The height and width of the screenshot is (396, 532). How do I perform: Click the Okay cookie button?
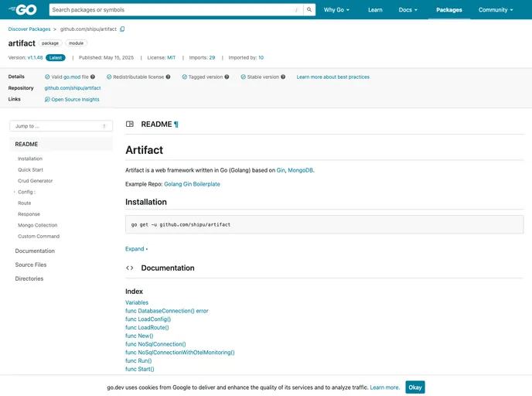pyautogui.click(x=415, y=387)
